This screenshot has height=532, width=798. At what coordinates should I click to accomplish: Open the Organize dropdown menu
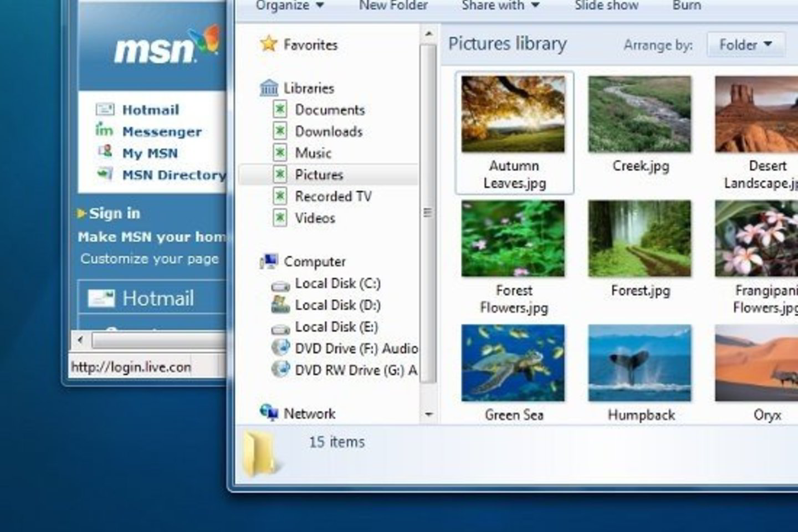click(290, 6)
